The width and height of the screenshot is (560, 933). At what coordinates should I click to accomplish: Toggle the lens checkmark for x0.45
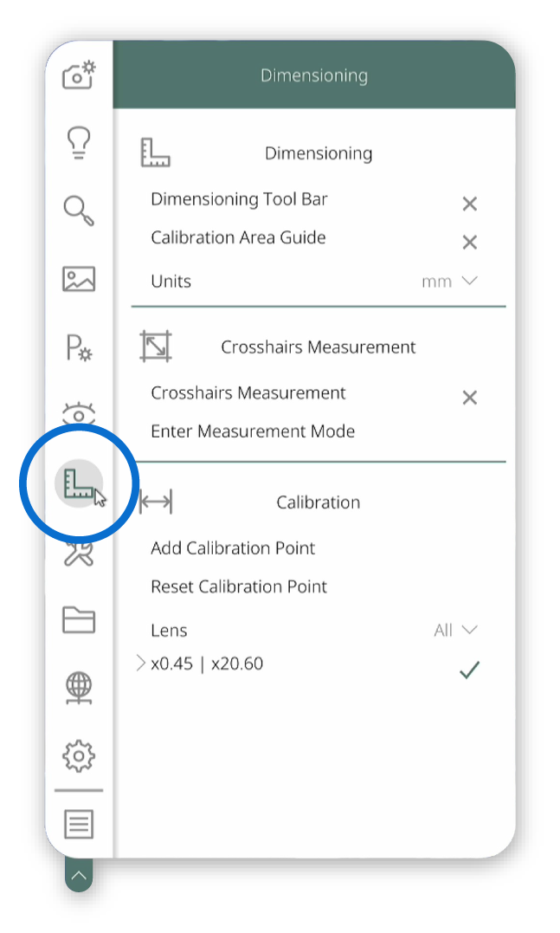pyautogui.click(x=469, y=670)
